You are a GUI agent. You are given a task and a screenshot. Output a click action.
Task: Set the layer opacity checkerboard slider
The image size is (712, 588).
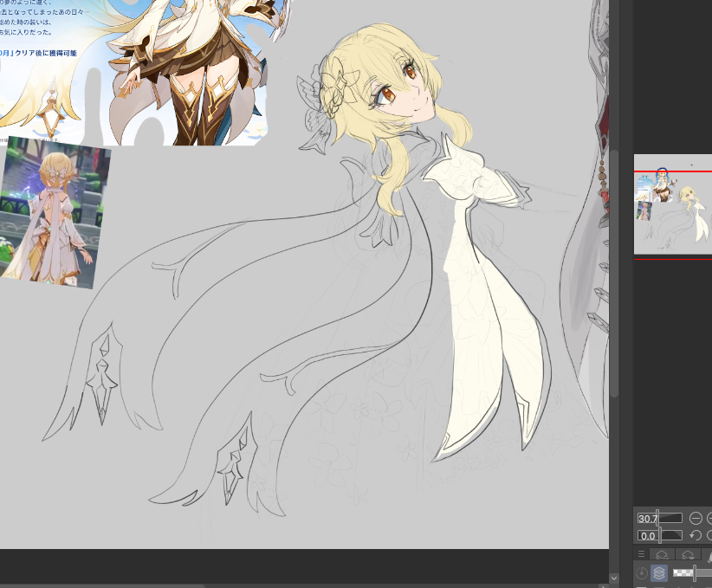(x=692, y=573)
